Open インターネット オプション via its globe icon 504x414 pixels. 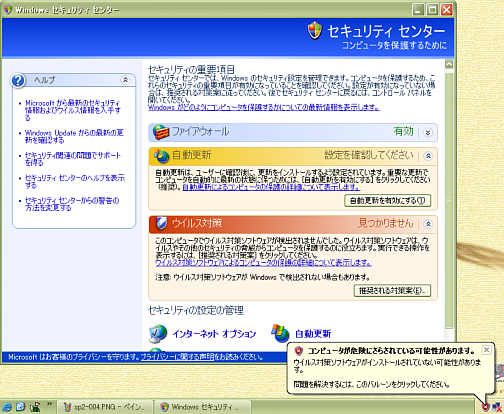tap(158, 334)
